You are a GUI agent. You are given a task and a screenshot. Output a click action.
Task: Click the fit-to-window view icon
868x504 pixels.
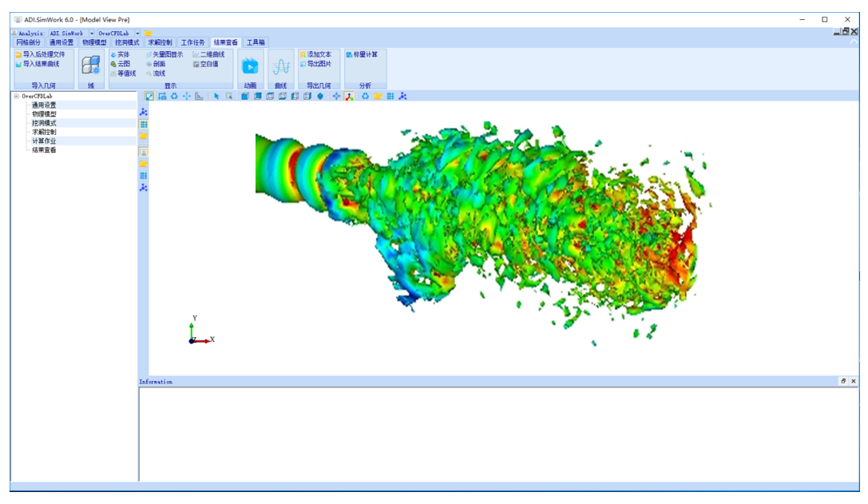[x=149, y=97]
